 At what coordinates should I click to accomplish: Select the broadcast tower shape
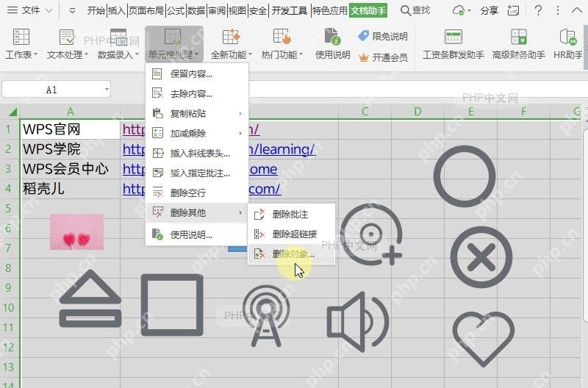click(x=266, y=316)
